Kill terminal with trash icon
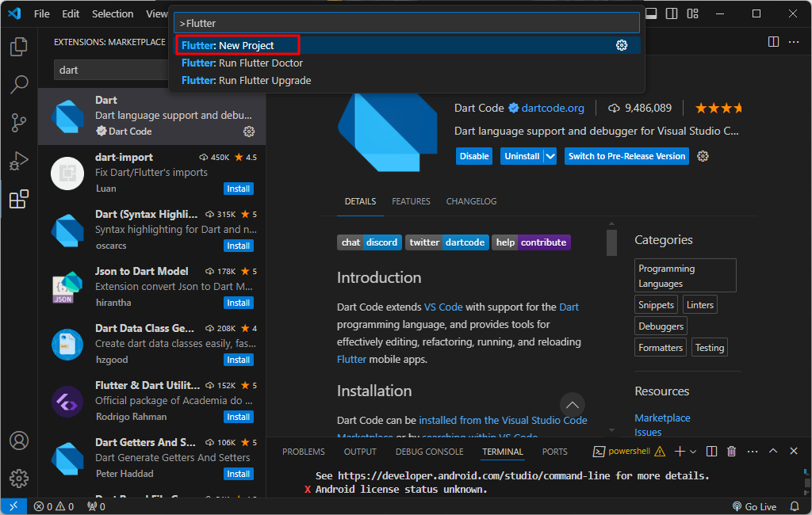 732,452
